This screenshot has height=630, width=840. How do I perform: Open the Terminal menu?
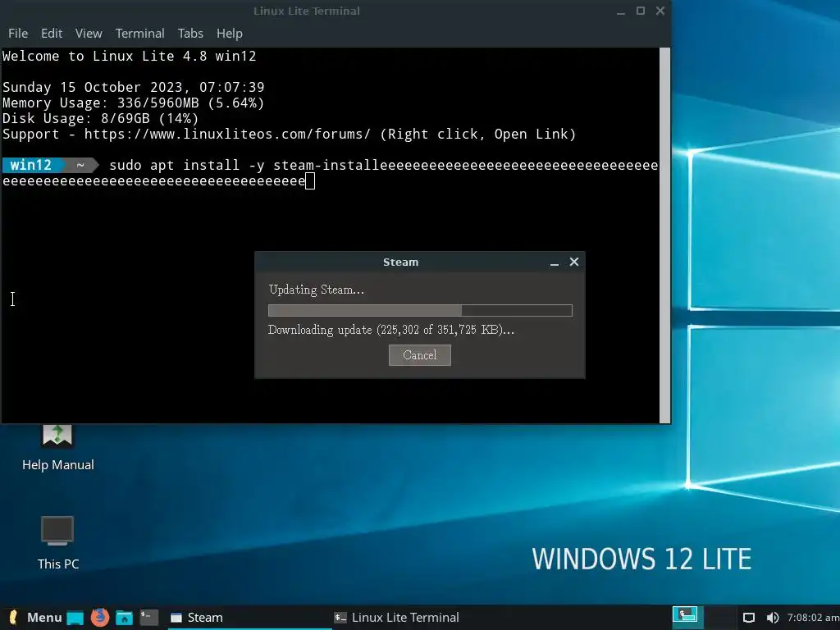click(139, 33)
